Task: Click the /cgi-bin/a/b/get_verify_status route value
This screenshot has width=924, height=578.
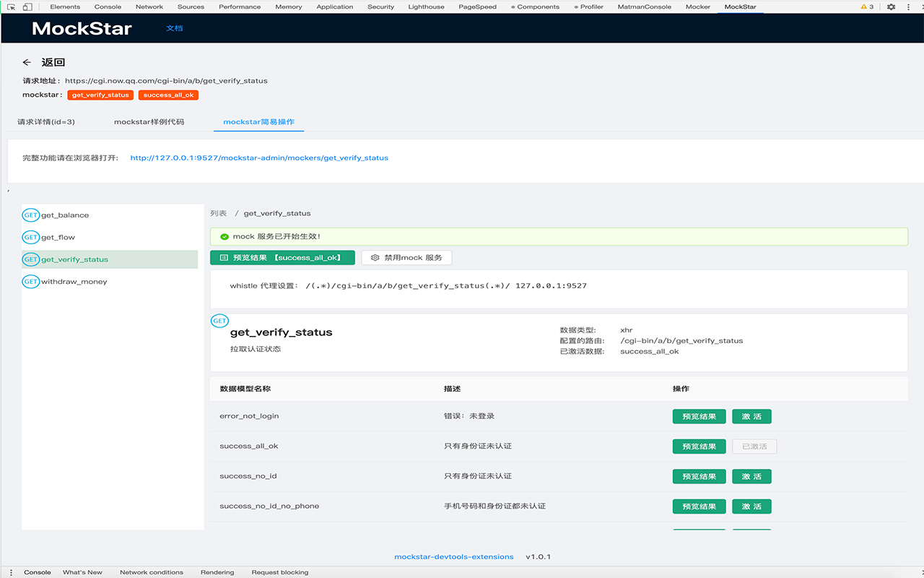Action: (x=681, y=340)
